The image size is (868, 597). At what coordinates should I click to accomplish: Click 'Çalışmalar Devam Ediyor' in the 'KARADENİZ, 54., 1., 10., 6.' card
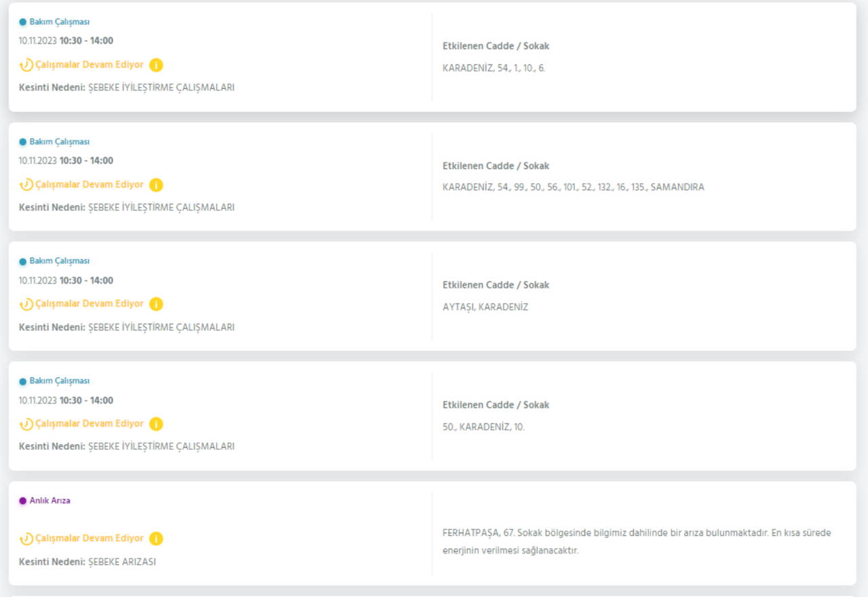89,65
